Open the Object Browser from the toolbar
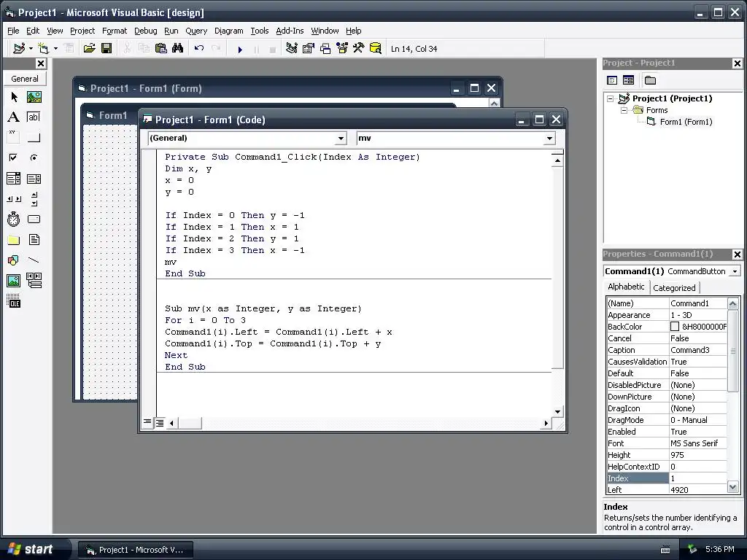747x560 pixels. [x=341, y=49]
